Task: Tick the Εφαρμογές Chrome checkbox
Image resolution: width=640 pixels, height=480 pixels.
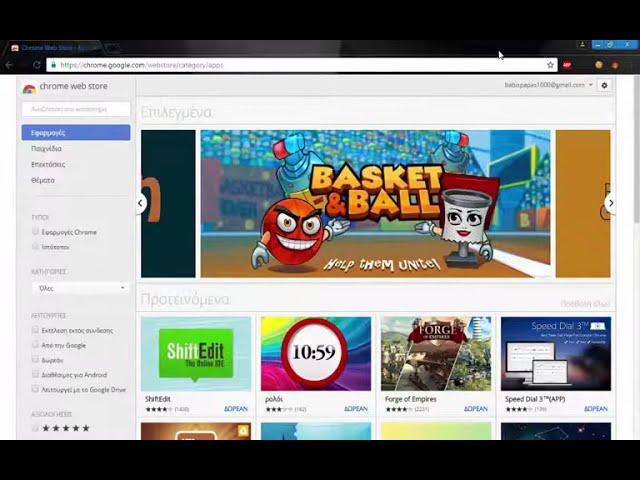Action: 35,231
